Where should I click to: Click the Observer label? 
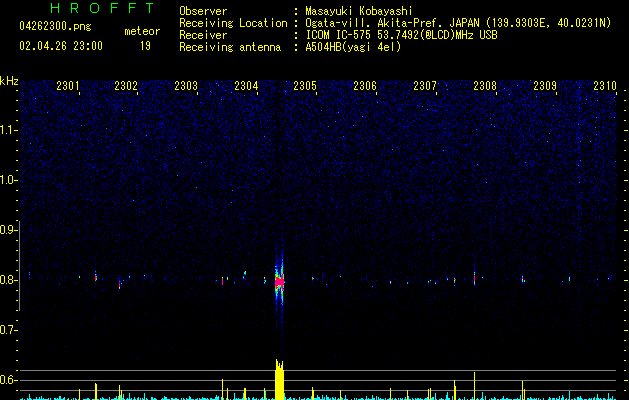coord(203,11)
